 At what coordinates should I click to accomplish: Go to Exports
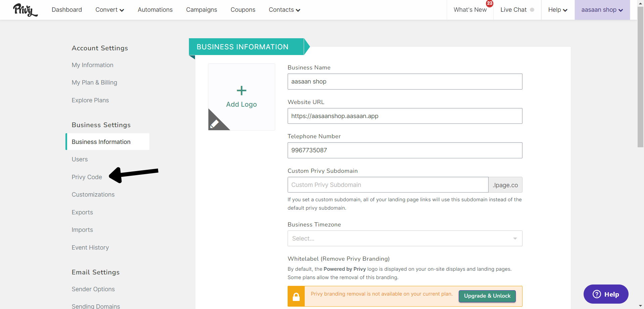82,212
